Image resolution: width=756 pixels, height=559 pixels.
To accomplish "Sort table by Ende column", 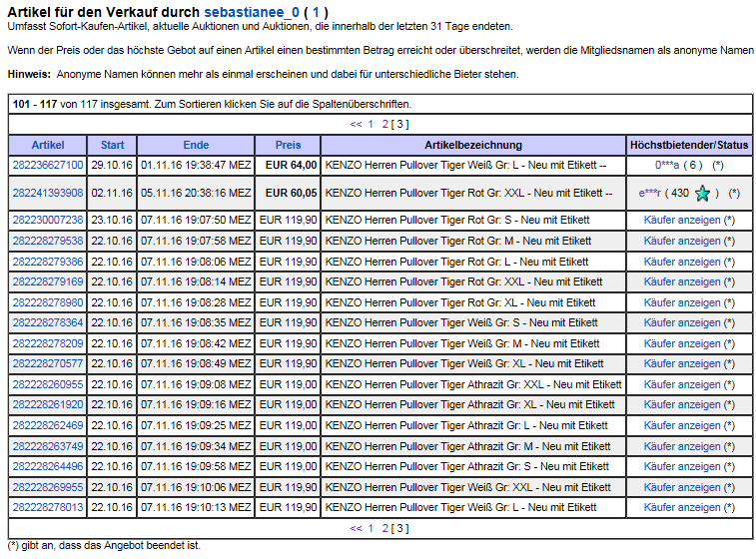I will coord(196,145).
